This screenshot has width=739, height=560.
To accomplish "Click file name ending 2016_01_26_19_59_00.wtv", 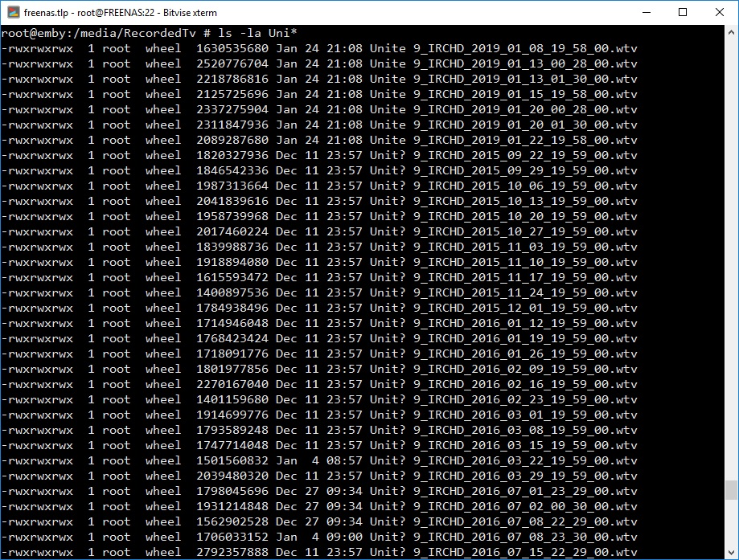I will point(503,354).
